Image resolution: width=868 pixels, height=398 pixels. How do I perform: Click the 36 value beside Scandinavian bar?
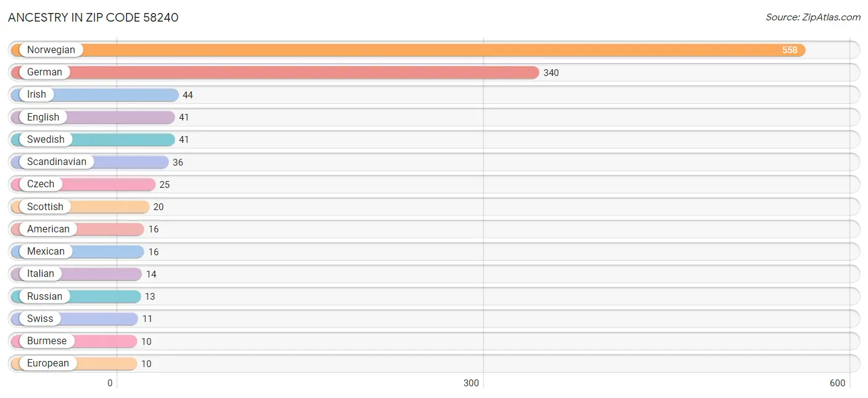pyautogui.click(x=178, y=163)
